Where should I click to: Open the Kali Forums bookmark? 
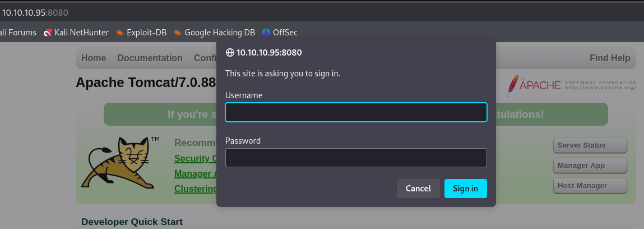(18, 33)
